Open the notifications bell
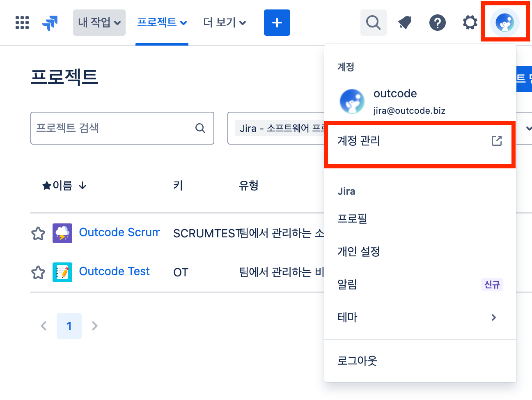Image resolution: width=532 pixels, height=400 pixels. click(405, 23)
